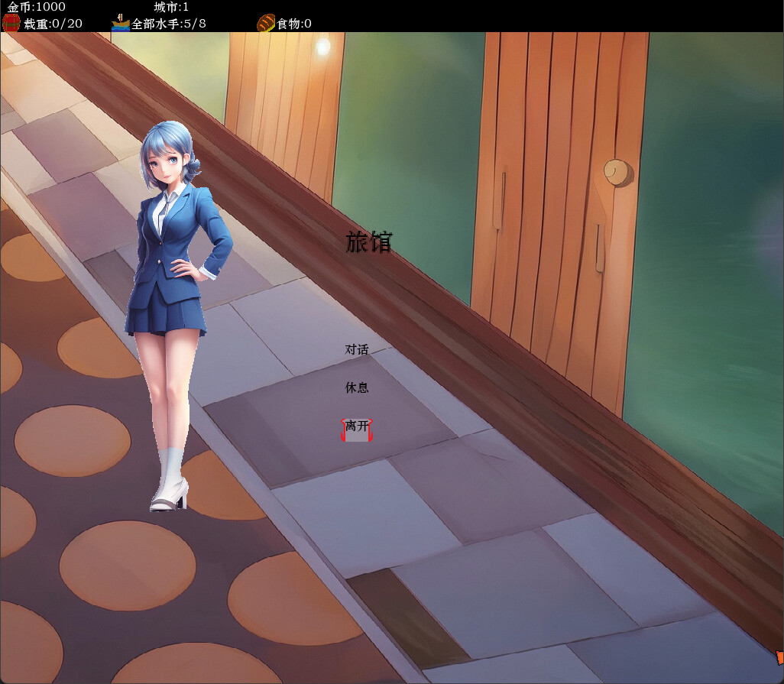Image resolution: width=784 pixels, height=684 pixels.
Task: Select the 休息 (Rest) option
Action: click(358, 387)
